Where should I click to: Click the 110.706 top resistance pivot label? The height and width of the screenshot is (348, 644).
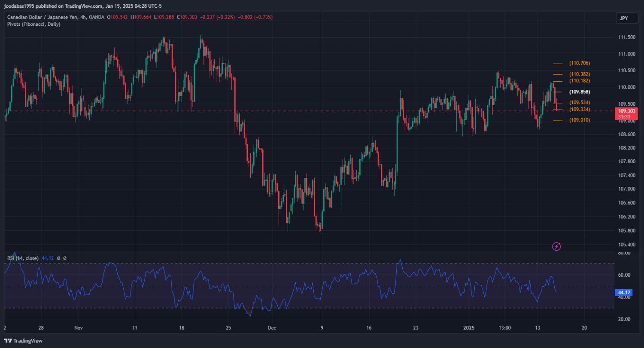click(x=579, y=63)
